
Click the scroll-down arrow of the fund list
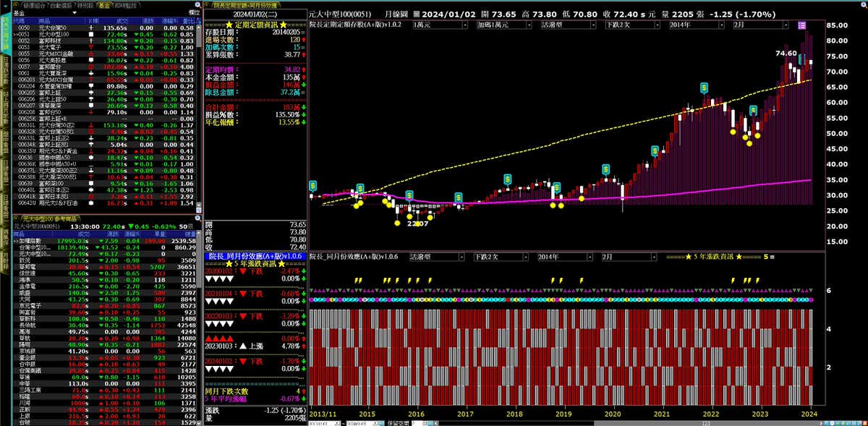[198, 208]
